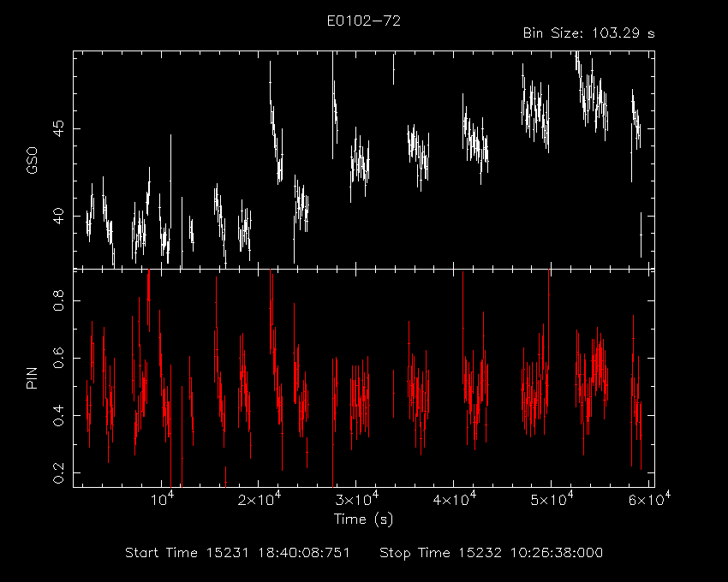Click the 4×10^4 time axis tick label
Viewport: 728px width, 582px height.
click(454, 499)
